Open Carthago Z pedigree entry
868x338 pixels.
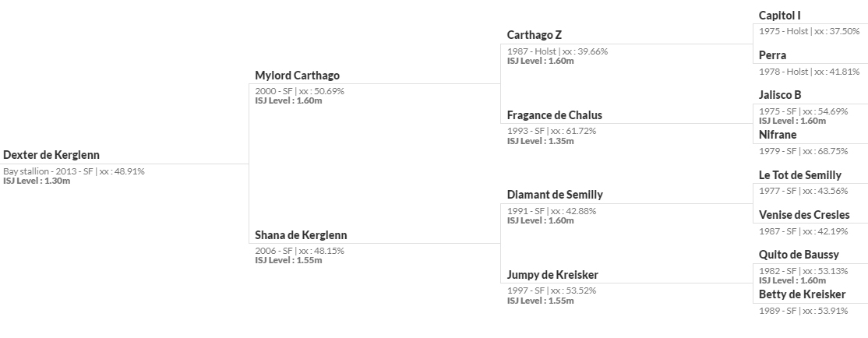coord(535,35)
